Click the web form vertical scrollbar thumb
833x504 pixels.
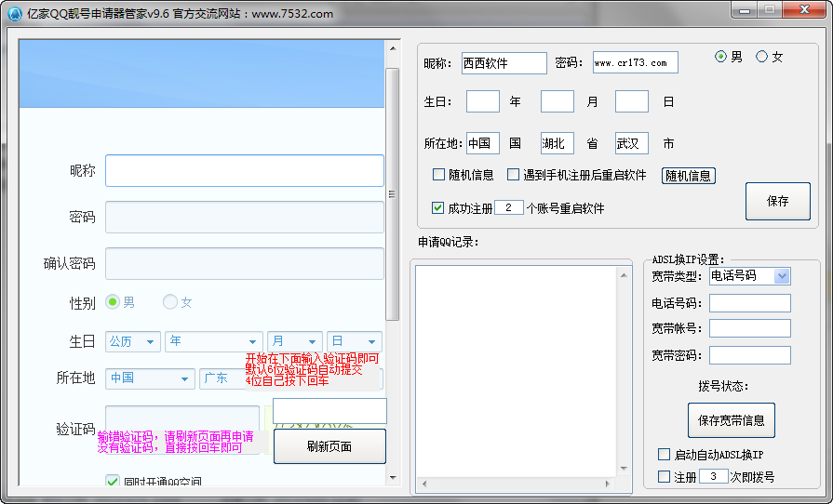click(x=393, y=194)
